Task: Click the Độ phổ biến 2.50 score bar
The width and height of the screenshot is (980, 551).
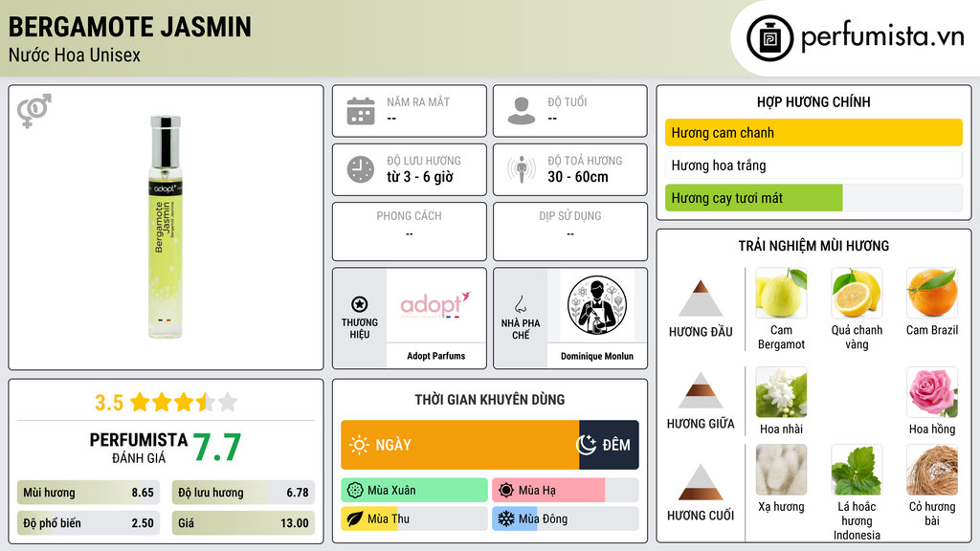Action: click(89, 523)
